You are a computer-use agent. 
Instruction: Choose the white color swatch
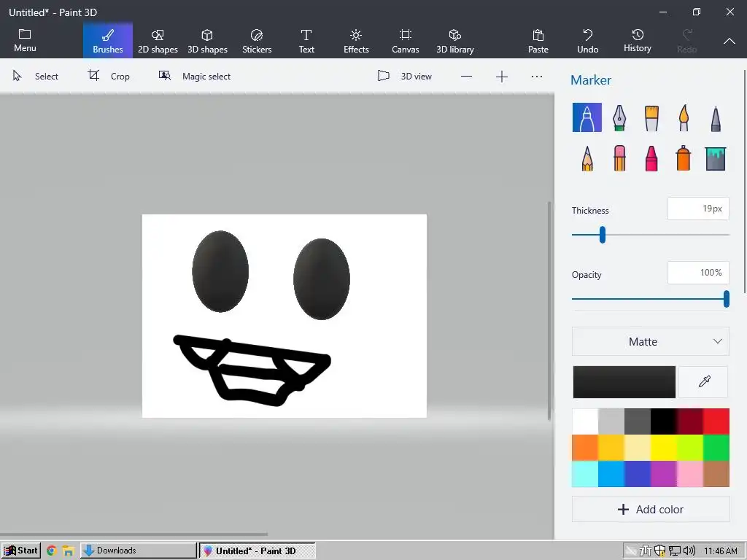coord(584,421)
